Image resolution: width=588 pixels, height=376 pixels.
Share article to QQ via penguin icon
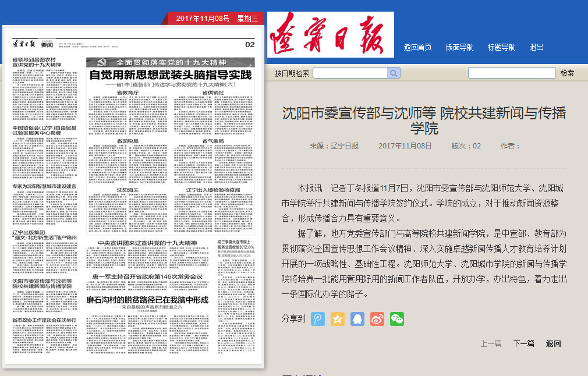tap(357, 319)
